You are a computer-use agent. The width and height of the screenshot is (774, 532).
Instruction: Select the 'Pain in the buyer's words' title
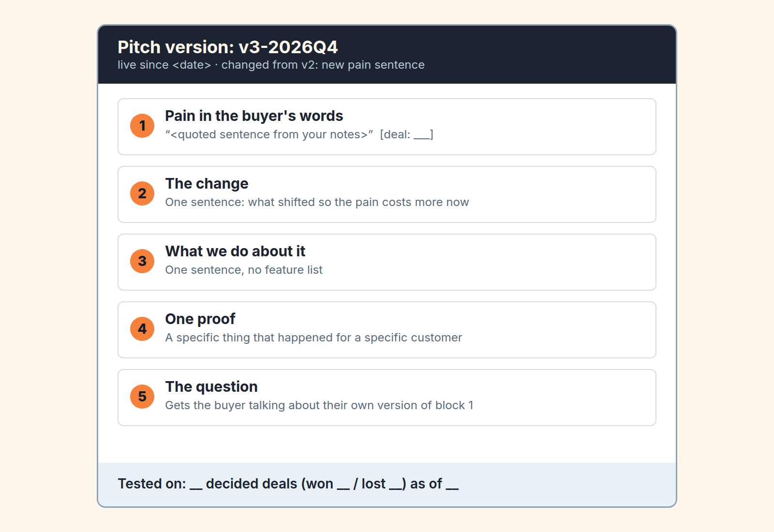pos(254,116)
